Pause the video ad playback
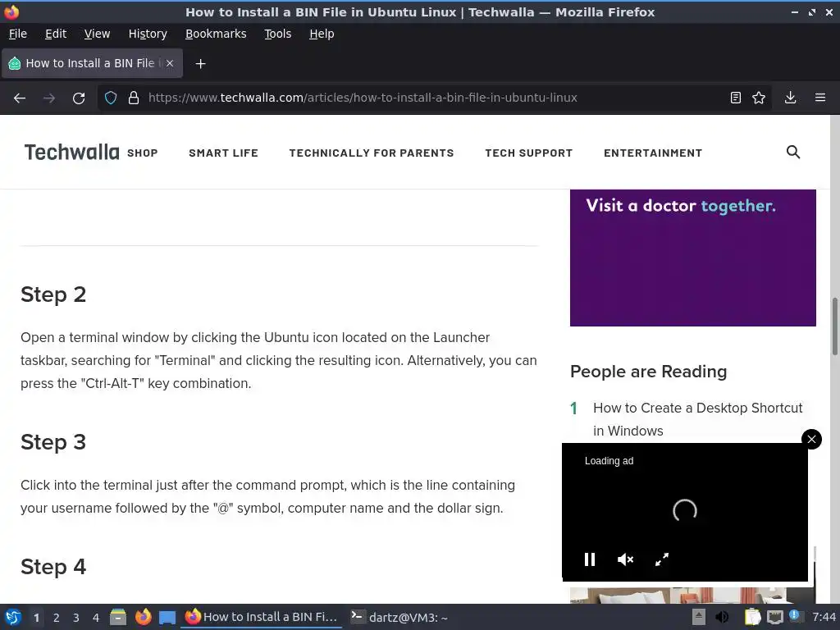This screenshot has width=840, height=630. pos(590,559)
